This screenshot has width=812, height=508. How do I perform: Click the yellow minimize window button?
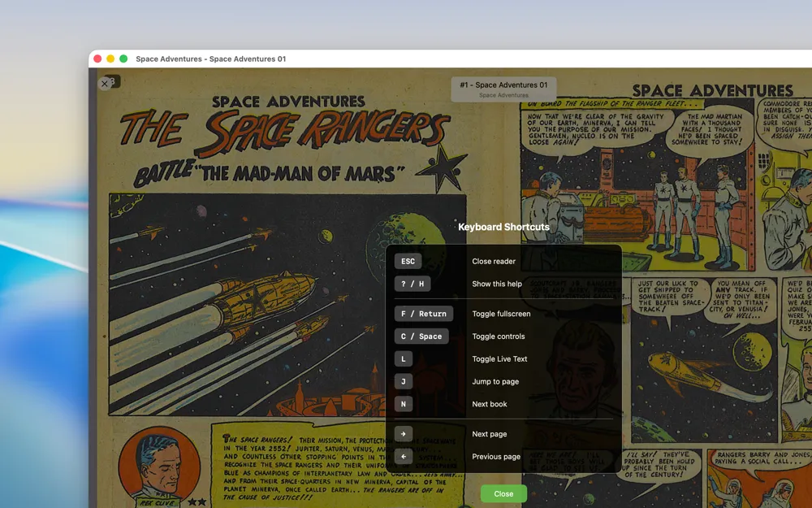click(110, 59)
